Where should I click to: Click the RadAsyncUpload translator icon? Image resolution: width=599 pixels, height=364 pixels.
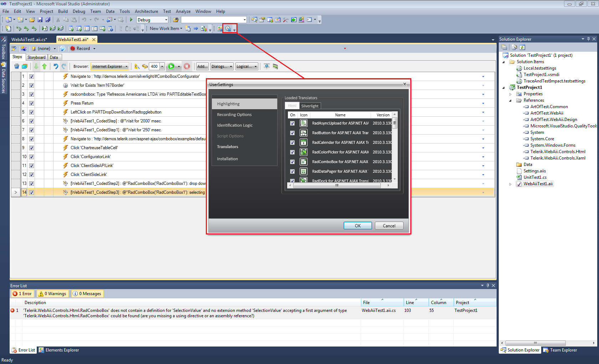304,123
